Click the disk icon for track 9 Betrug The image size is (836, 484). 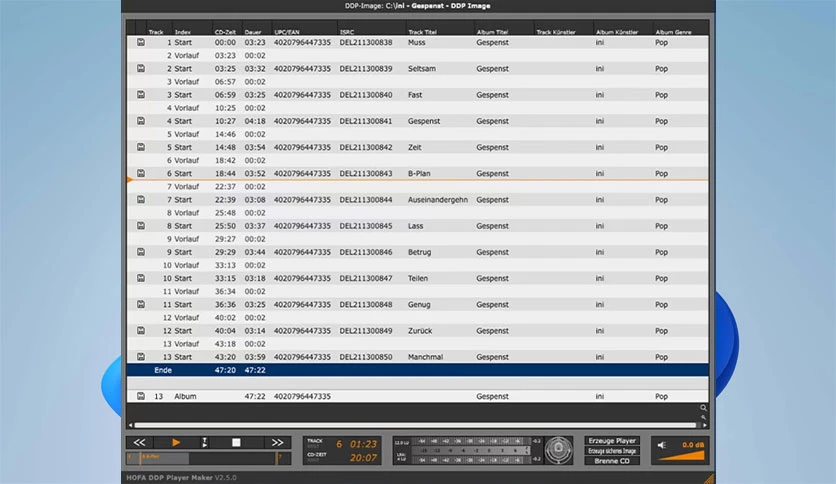pyautogui.click(x=141, y=252)
